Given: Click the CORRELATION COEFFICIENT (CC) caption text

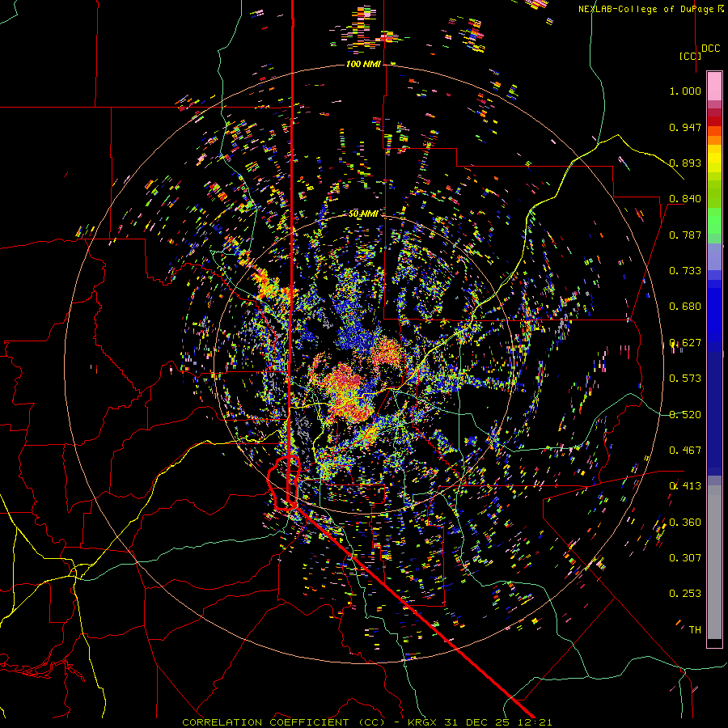Looking at the screenshot, I should click(283, 722).
